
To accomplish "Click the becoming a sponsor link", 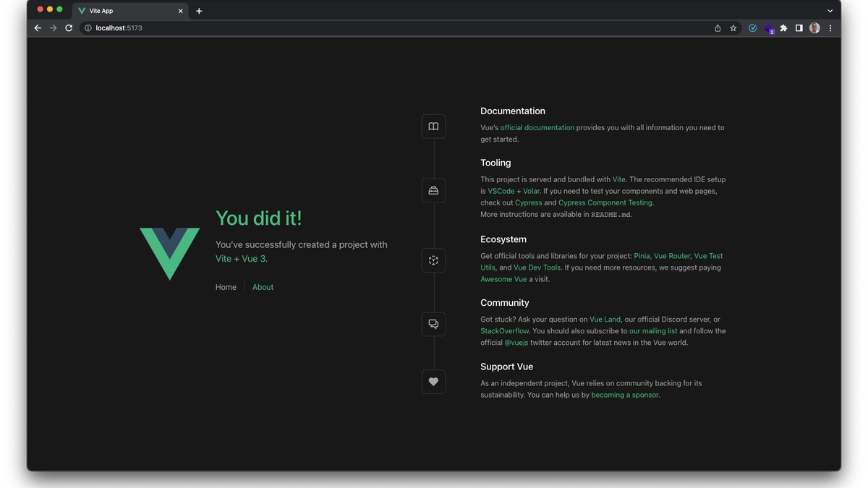I will point(624,395).
